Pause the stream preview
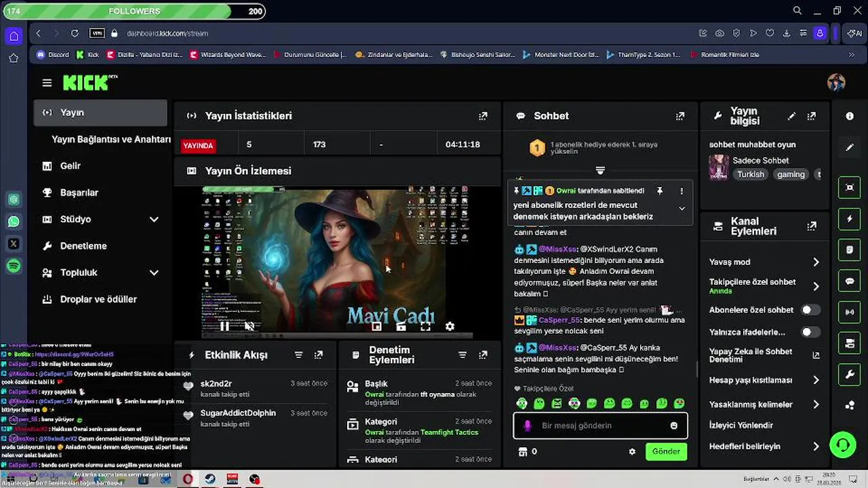 tap(224, 326)
